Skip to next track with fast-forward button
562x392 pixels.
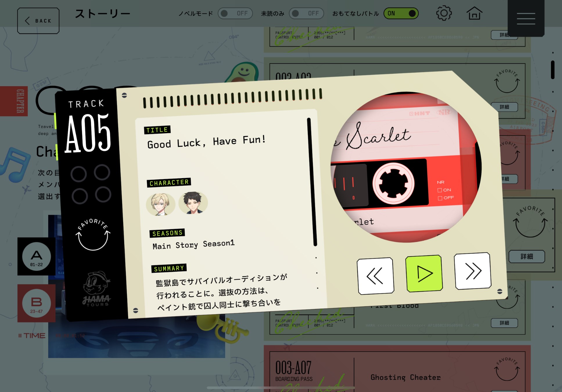coord(473,271)
